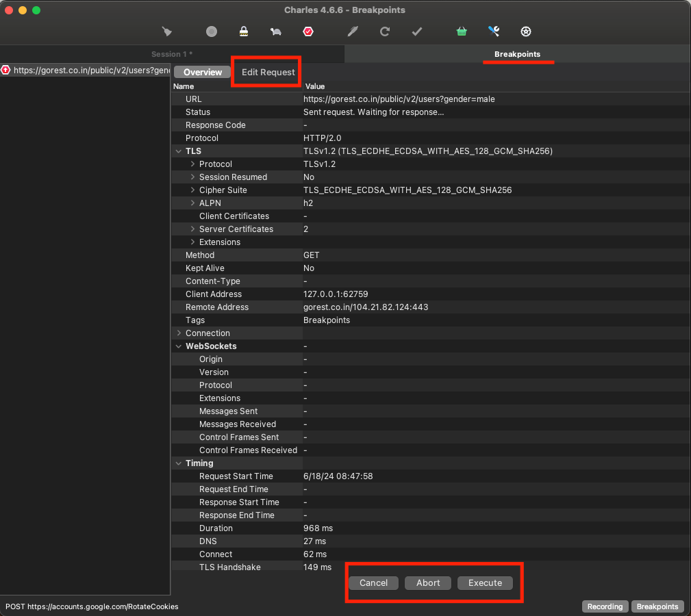The image size is (691, 616).
Task: Click the record traffic circle icon
Action: [x=211, y=31]
